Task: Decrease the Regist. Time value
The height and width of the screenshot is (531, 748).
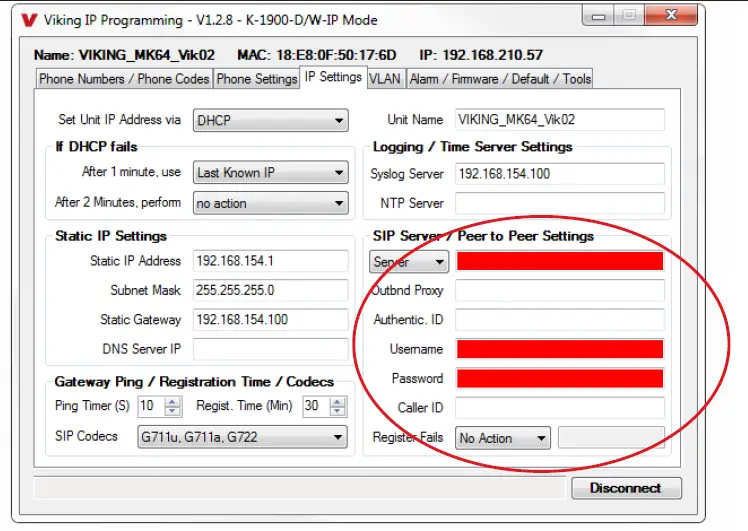Action: pyautogui.click(x=338, y=411)
